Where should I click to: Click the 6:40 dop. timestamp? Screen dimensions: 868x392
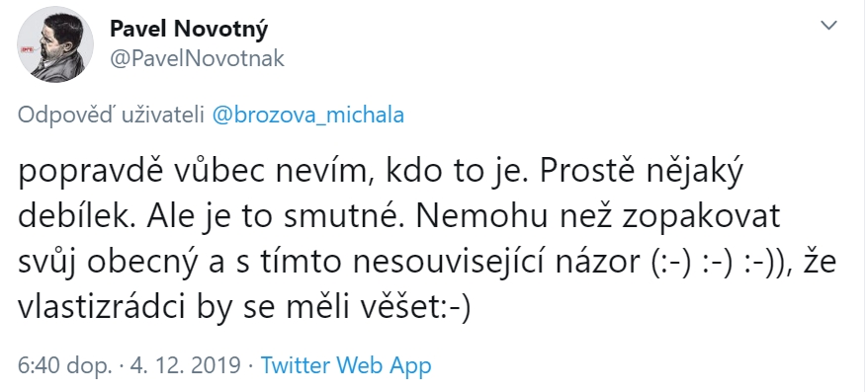tap(65, 366)
